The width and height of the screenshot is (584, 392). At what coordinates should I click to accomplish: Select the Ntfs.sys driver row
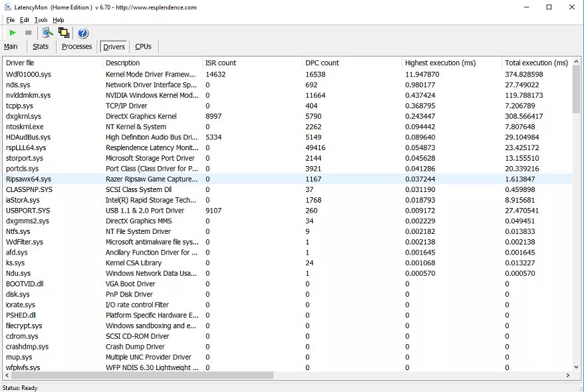(x=287, y=231)
